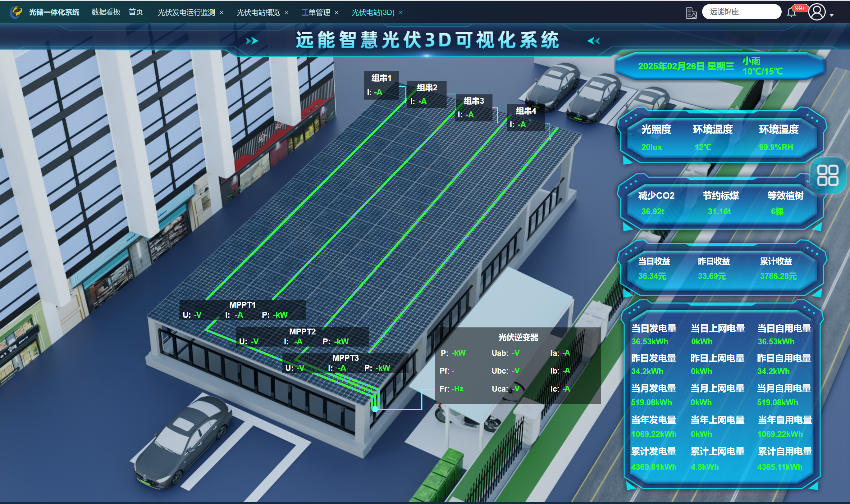
Task: Expand the user account dropdown arrow
Action: tap(832, 15)
